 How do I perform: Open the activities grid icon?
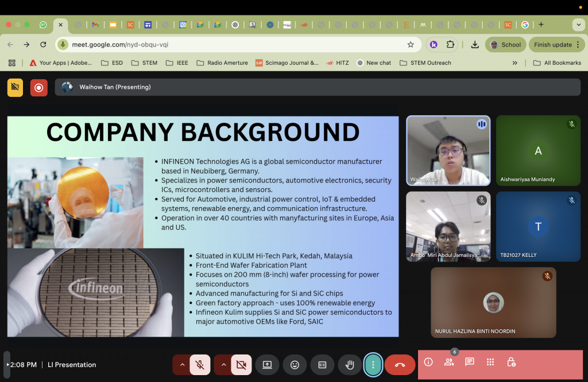tap(490, 362)
